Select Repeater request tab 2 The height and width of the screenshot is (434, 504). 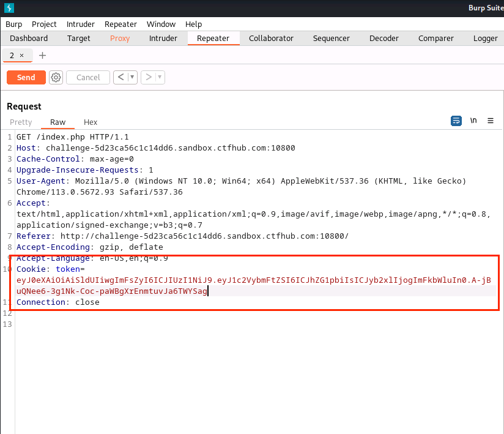coord(12,55)
